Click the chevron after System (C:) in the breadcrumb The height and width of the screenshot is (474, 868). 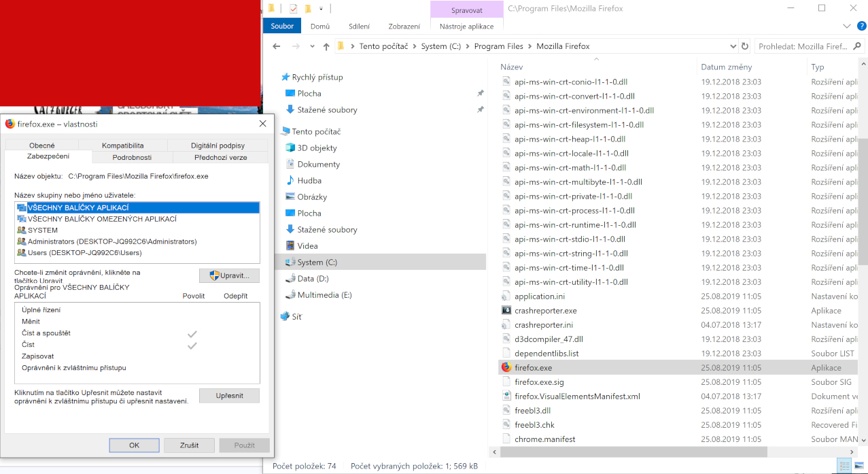[x=468, y=46]
